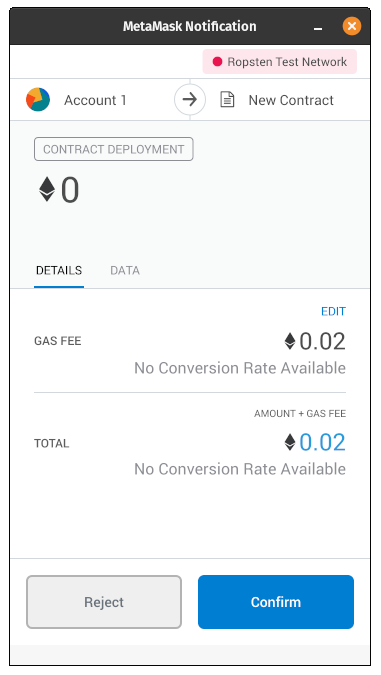This screenshot has width=381, height=675.
Task: Click the arrow circle between accounts
Action: 190,99
